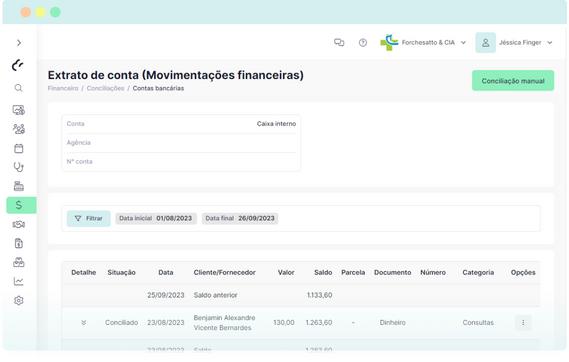
Task: Open the calendar icon in sidebar
Action: tap(19, 148)
